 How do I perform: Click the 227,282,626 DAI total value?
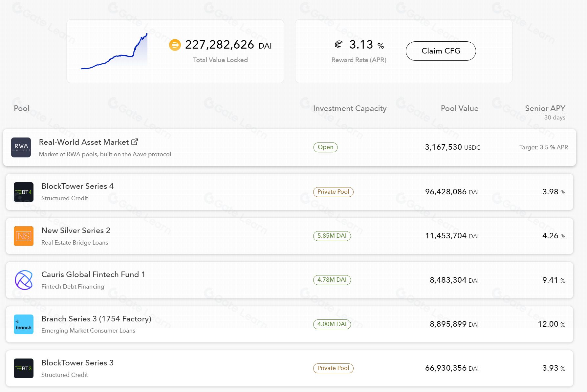pos(228,45)
